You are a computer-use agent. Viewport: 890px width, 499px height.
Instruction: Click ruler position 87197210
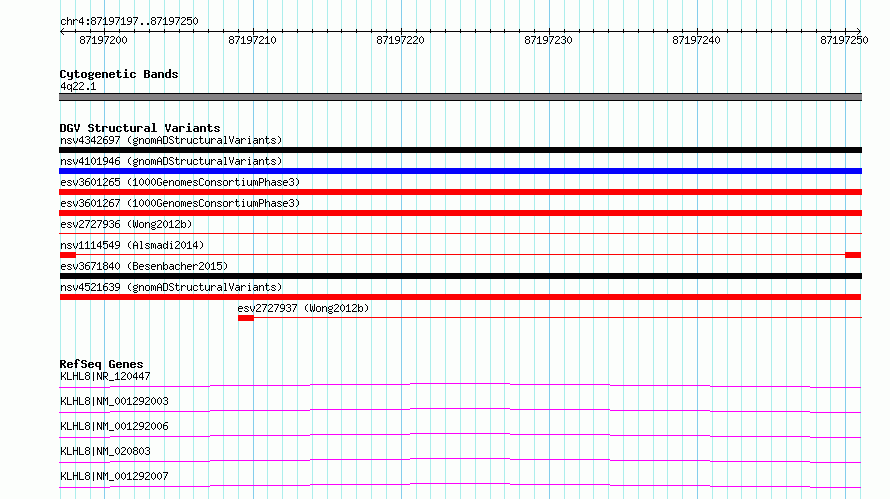252,40
